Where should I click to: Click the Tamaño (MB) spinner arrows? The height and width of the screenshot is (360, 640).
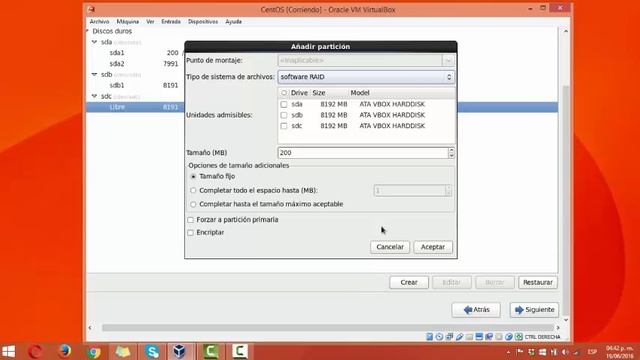coord(451,153)
